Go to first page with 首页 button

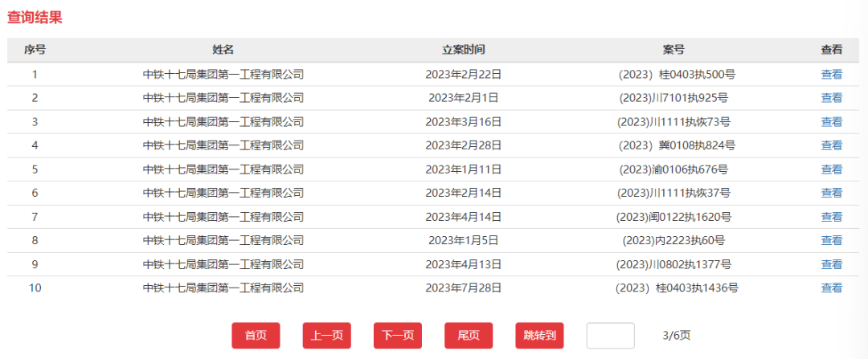(256, 336)
